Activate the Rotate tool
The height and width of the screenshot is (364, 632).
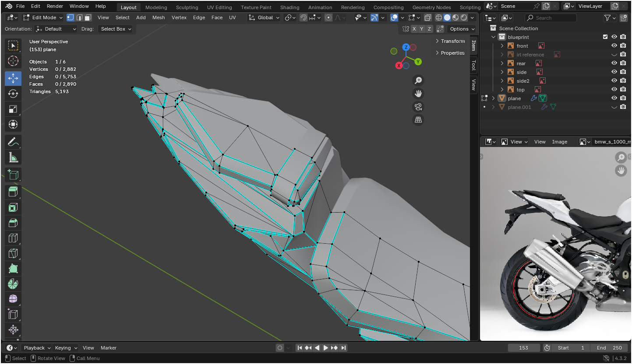tap(13, 94)
